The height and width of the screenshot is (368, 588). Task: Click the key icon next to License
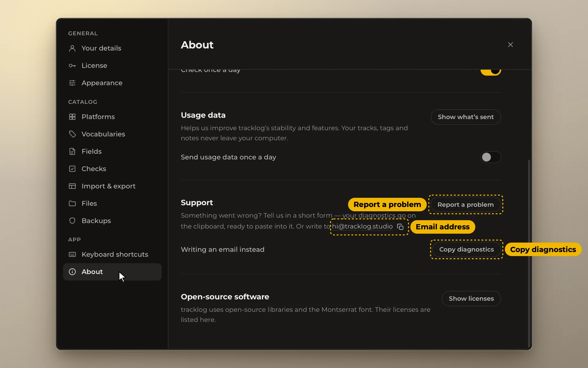pos(72,66)
